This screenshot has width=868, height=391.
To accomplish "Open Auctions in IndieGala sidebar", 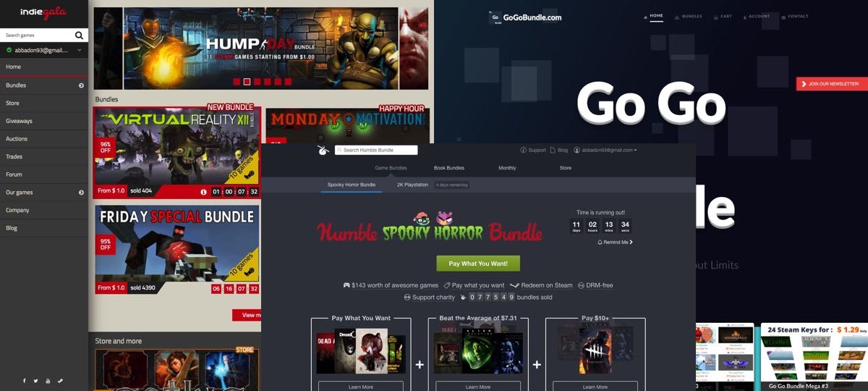I will pyautogui.click(x=44, y=138).
